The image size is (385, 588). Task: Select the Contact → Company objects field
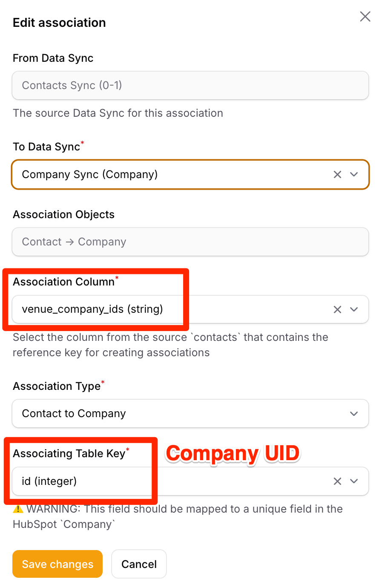[190, 242]
